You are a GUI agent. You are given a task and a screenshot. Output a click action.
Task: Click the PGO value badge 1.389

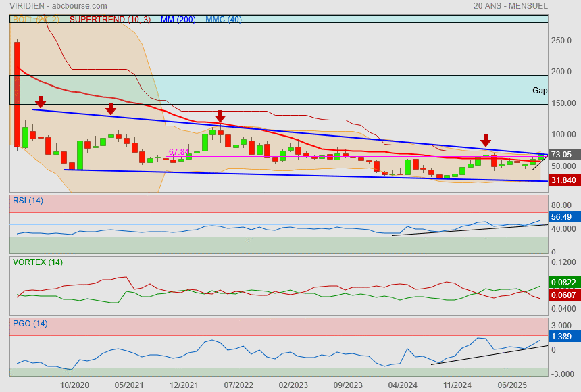(x=561, y=336)
